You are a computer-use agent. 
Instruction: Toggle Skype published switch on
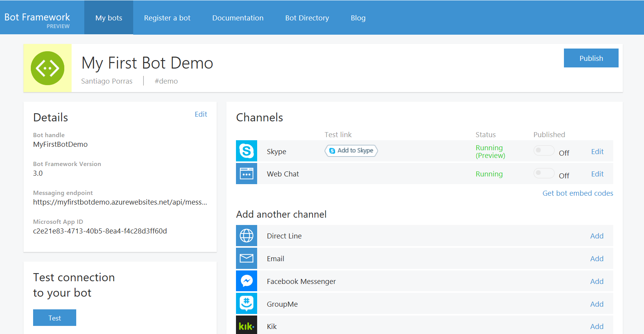[544, 151]
